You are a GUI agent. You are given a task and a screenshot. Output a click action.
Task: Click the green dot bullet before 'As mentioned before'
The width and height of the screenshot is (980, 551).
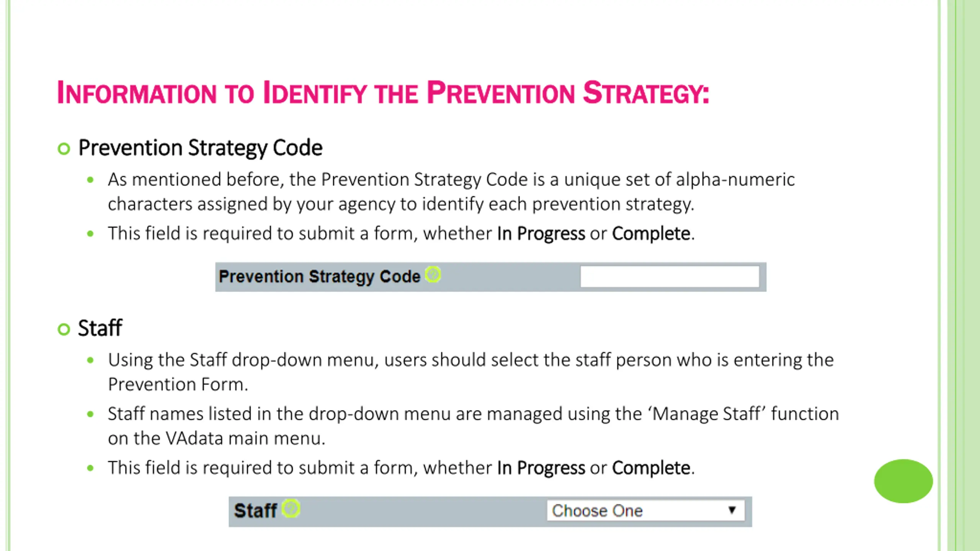pyautogui.click(x=90, y=180)
